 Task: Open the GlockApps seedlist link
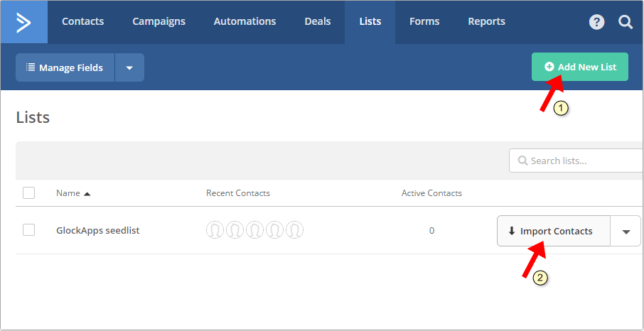click(x=98, y=230)
